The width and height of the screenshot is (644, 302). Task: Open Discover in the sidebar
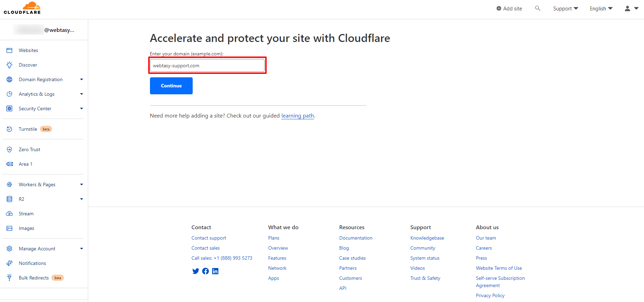pos(28,65)
